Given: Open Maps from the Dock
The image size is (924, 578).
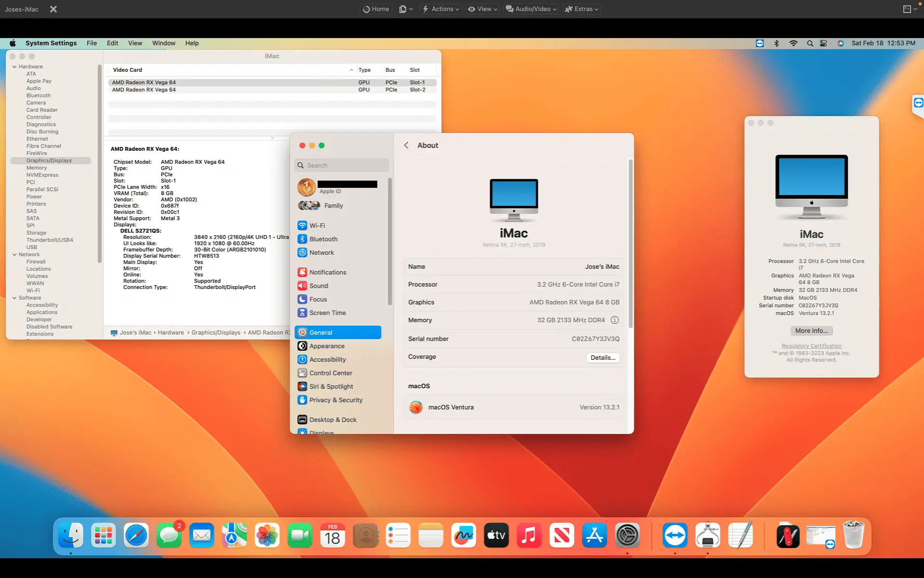Looking at the screenshot, I should point(234,535).
